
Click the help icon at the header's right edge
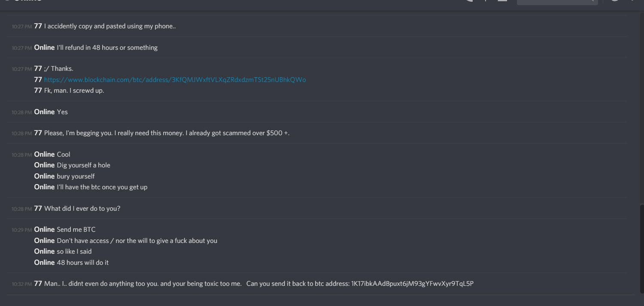point(632,0)
